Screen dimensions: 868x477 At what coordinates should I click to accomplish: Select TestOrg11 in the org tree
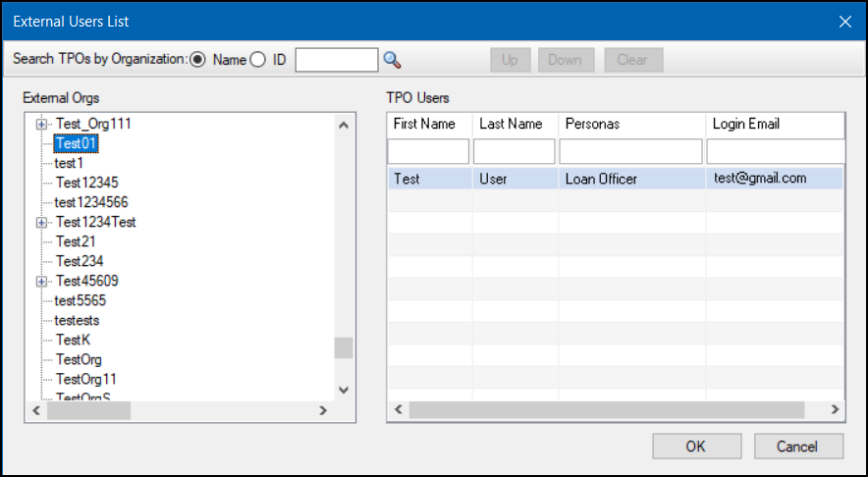coord(85,379)
